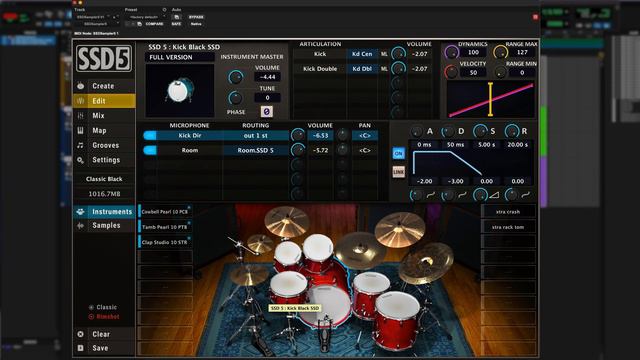Screen dimensions: 640x360
Task: Click the Create drum icon in sidebar
Action: point(81,86)
